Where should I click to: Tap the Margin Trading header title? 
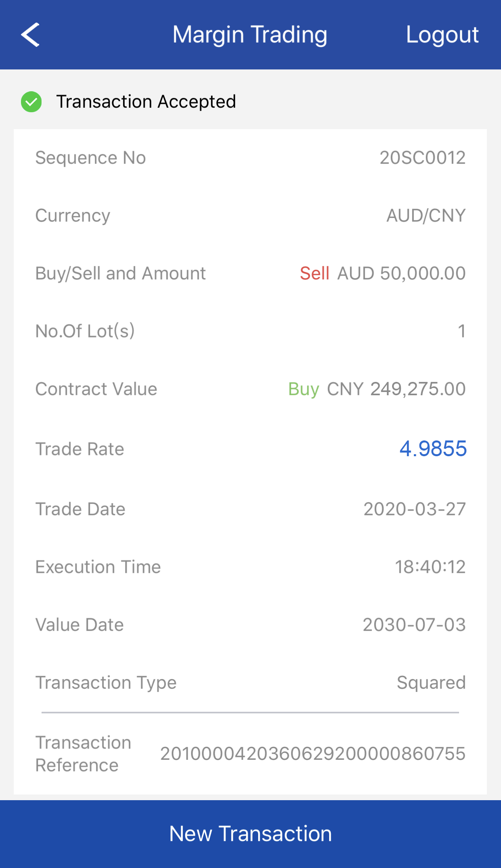250,35
